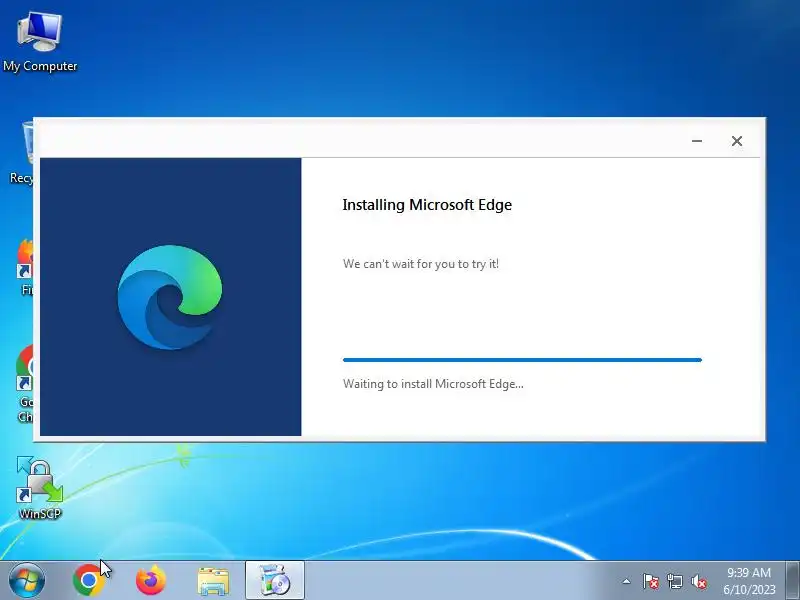Launch Google Chrome from the taskbar
Viewport: 800px width, 600px height.
point(89,580)
